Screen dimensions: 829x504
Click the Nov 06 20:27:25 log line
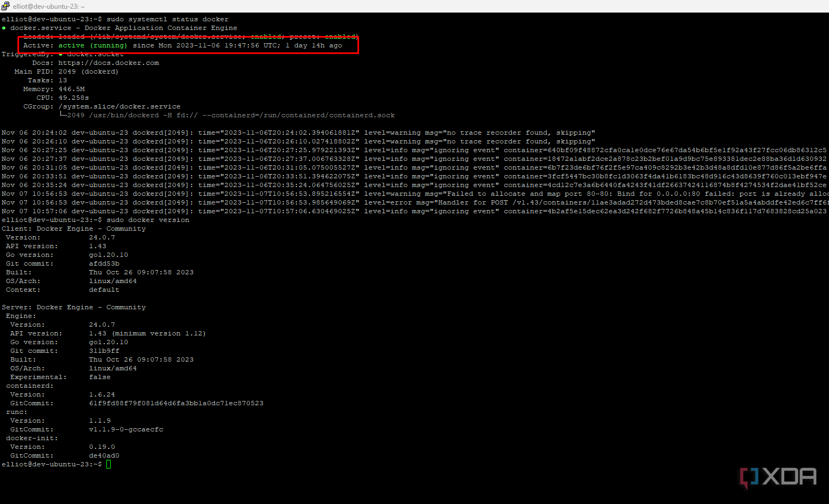pyautogui.click(x=414, y=150)
